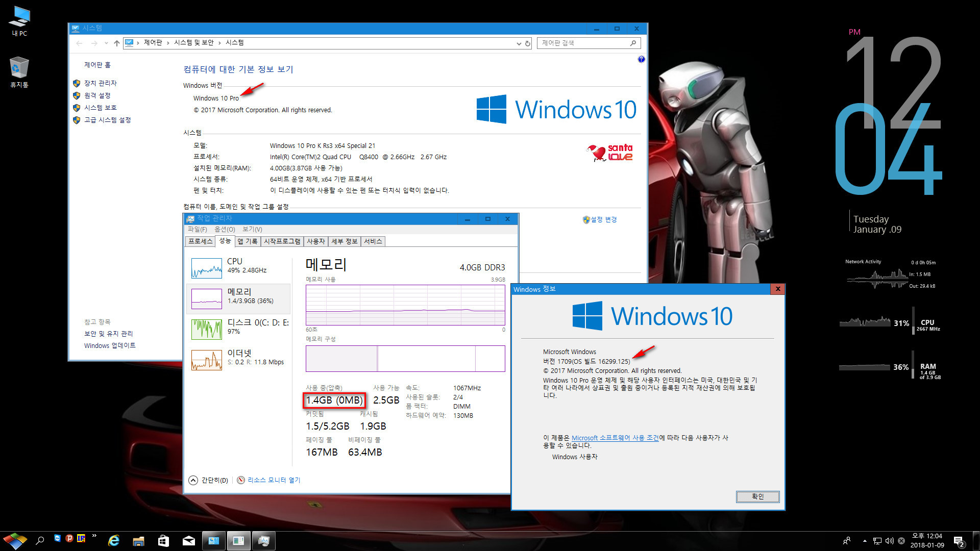The height and width of the screenshot is (551, 980).
Task: Open 파일(F) menu in Task Manager
Action: [198, 230]
